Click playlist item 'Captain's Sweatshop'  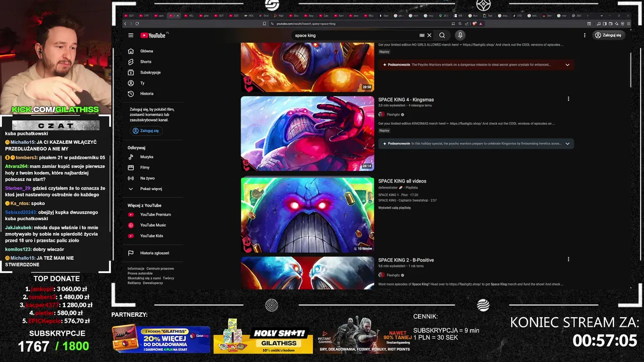[408, 200]
